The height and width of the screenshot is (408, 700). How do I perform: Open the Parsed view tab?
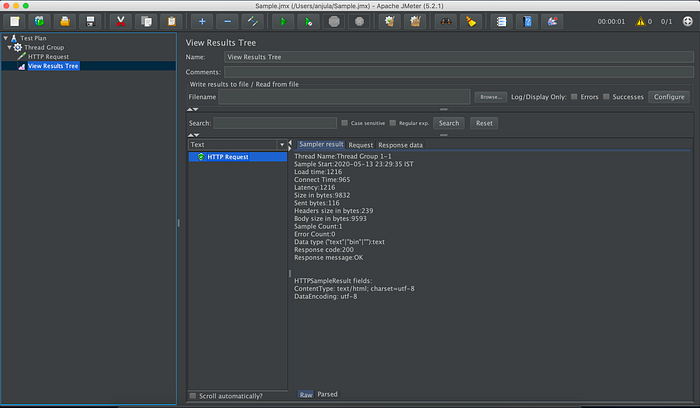pyautogui.click(x=327, y=394)
